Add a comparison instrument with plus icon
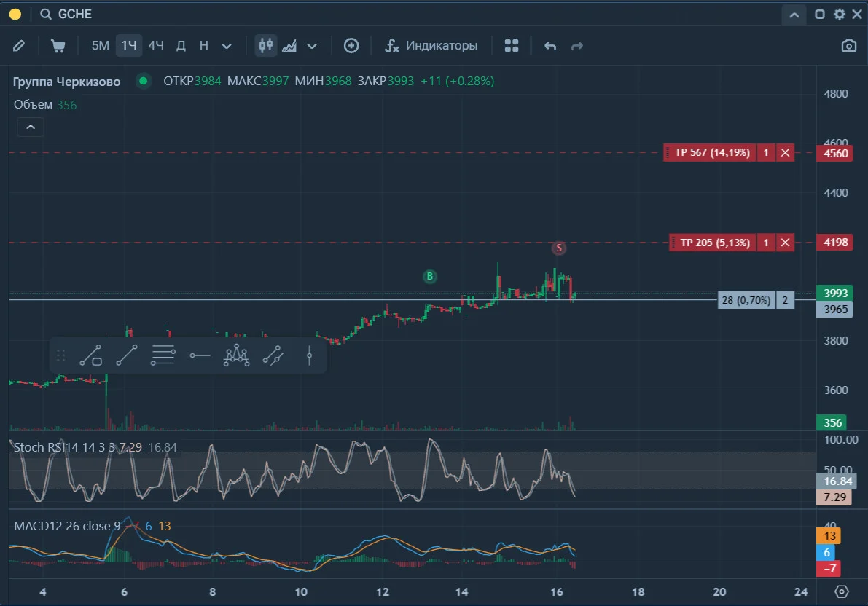This screenshot has width=868, height=606. click(x=351, y=45)
